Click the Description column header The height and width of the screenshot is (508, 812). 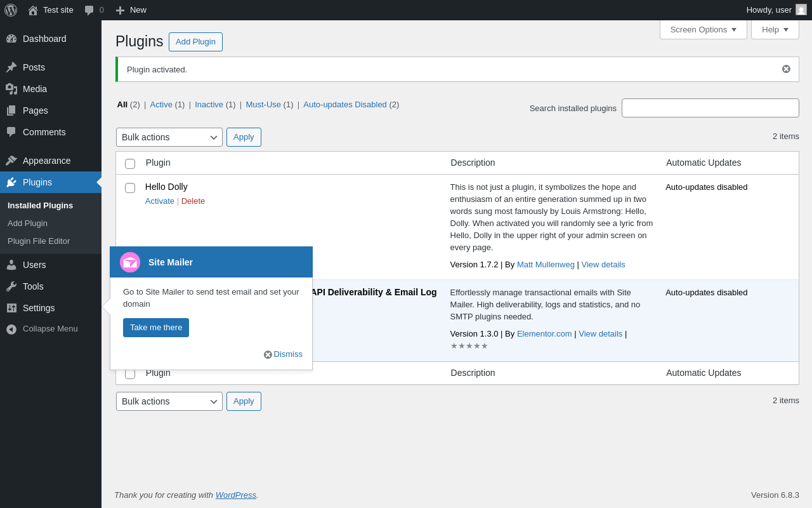pos(473,163)
